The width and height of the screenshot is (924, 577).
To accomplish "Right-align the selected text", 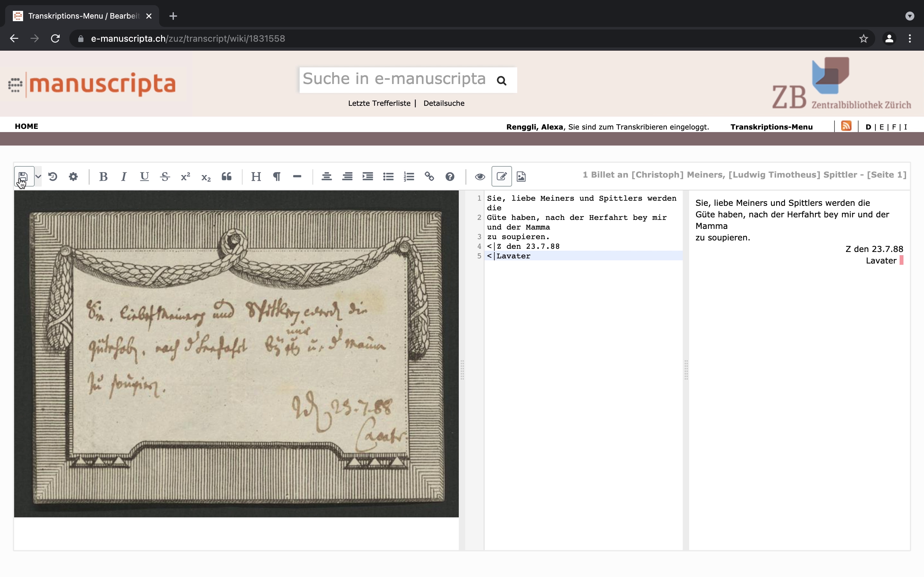I will pos(347,176).
